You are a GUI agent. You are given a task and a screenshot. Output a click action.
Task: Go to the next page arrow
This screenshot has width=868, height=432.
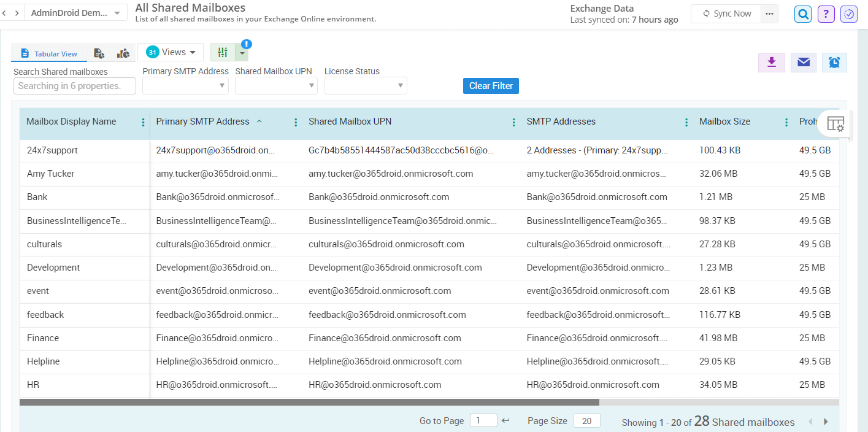[826, 422]
